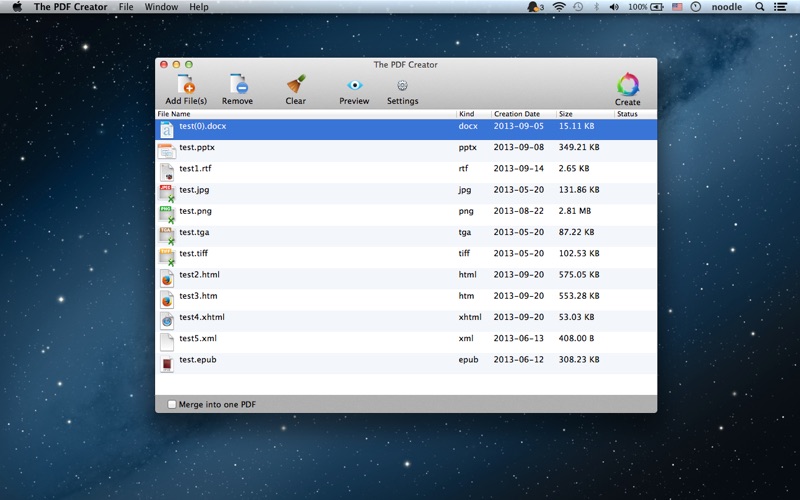Click the 2013-08-22 creation date
Viewport: 800px width, 500px height.
click(x=518, y=211)
